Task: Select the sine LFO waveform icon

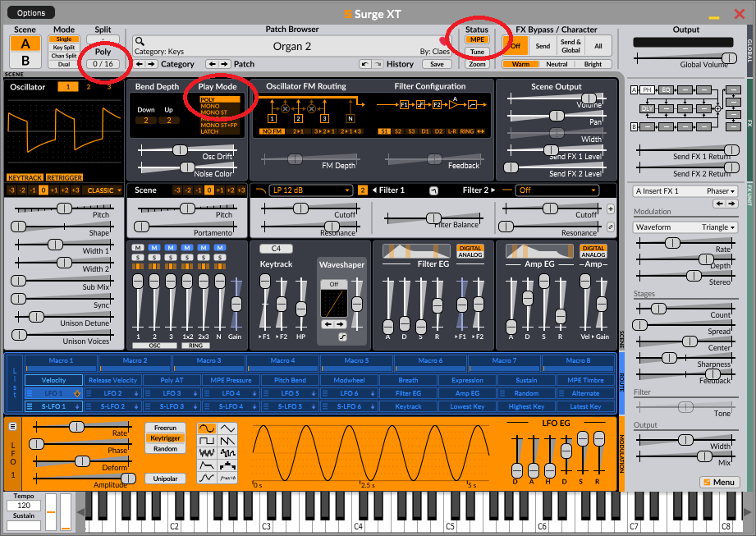Action: coord(207,428)
